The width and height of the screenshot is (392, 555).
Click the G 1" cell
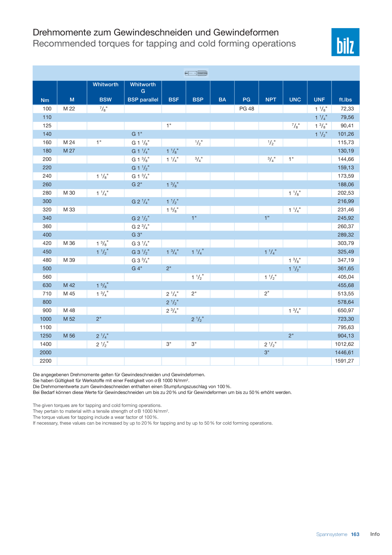coord(137,134)
